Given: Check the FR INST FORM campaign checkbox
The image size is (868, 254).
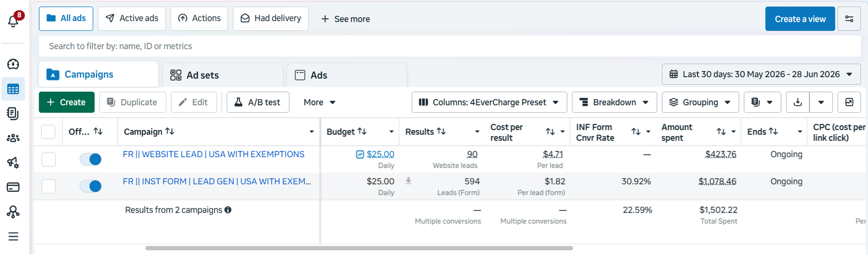Looking at the screenshot, I should pyautogui.click(x=48, y=186).
